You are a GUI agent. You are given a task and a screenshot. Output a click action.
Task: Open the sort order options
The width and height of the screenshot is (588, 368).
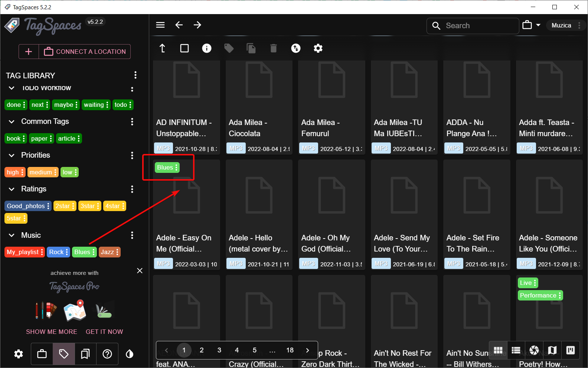(296, 48)
